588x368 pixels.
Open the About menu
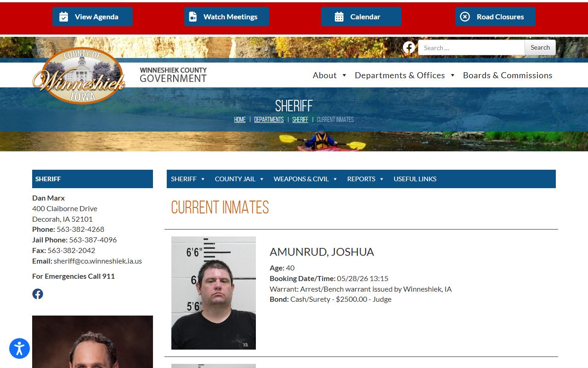[x=325, y=75]
